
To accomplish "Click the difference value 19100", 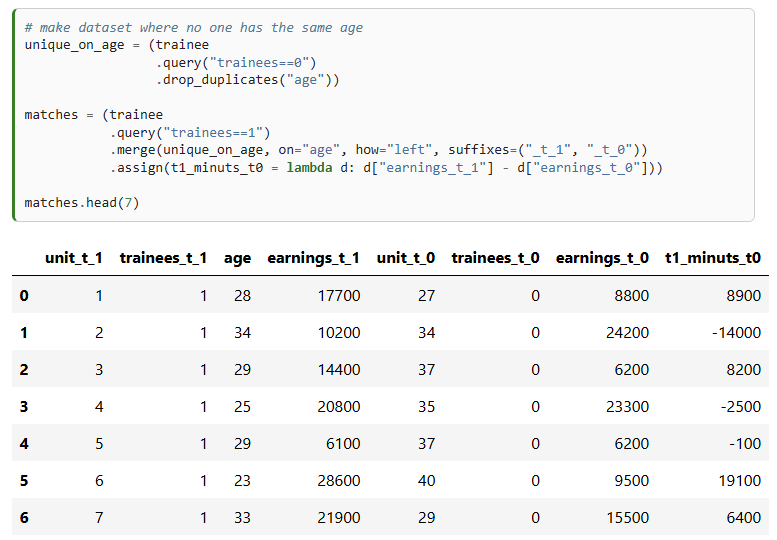I will point(739,481).
